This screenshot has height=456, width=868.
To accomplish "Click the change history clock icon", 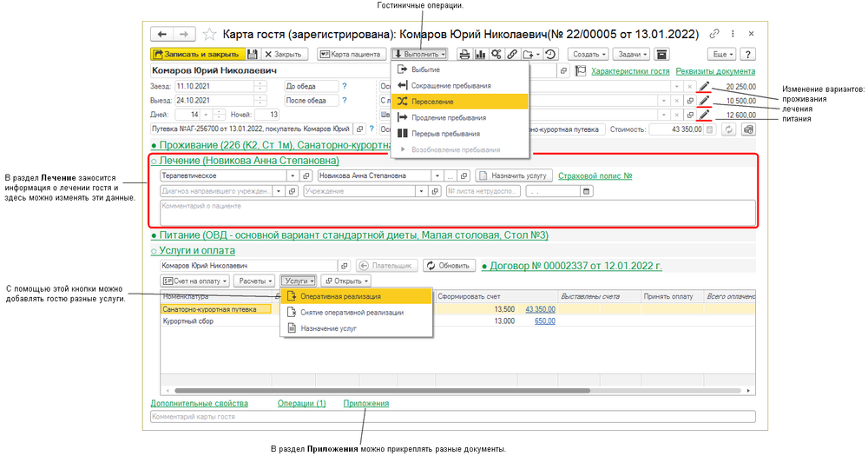I will coord(549,54).
